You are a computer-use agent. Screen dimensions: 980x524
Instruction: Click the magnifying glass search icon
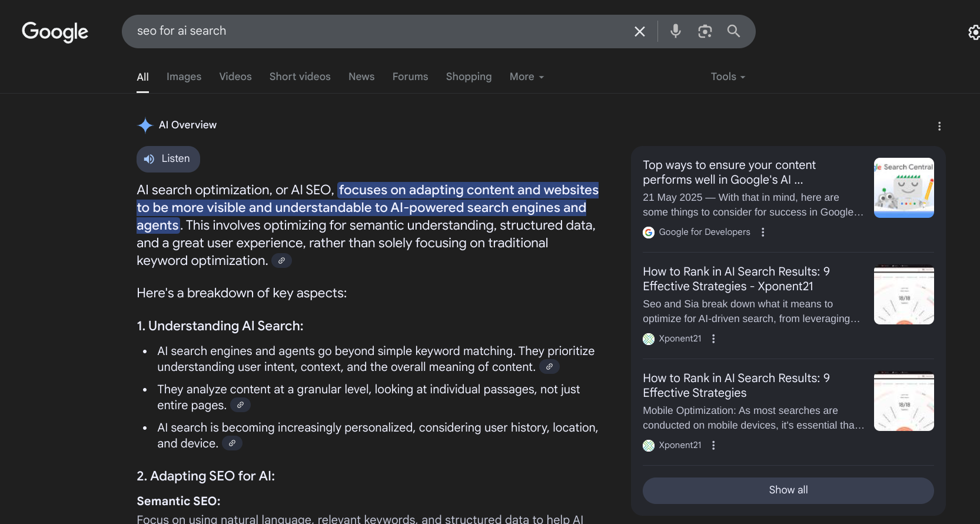pos(733,31)
